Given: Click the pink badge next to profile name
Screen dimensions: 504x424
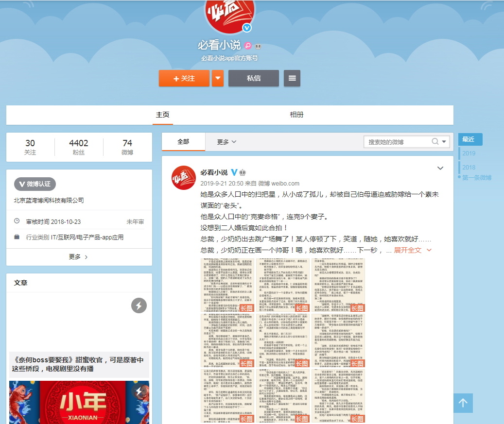Looking at the screenshot, I should tap(248, 46).
